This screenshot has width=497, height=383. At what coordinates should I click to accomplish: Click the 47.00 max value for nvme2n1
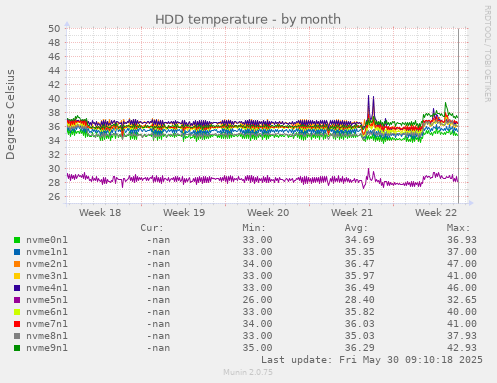tap(462, 264)
